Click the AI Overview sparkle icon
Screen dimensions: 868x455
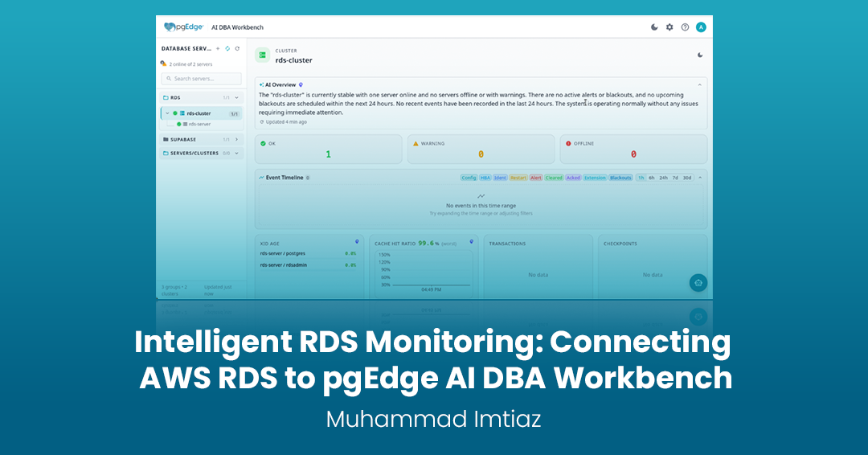click(261, 84)
